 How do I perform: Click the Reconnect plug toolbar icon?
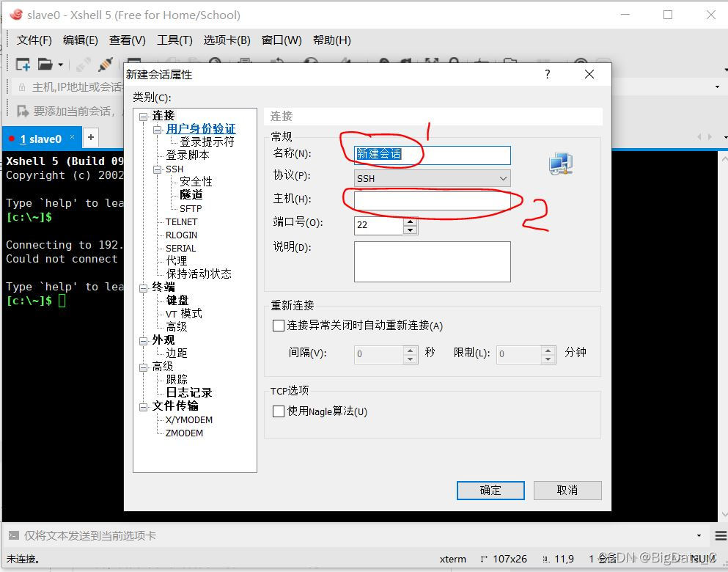[106, 64]
